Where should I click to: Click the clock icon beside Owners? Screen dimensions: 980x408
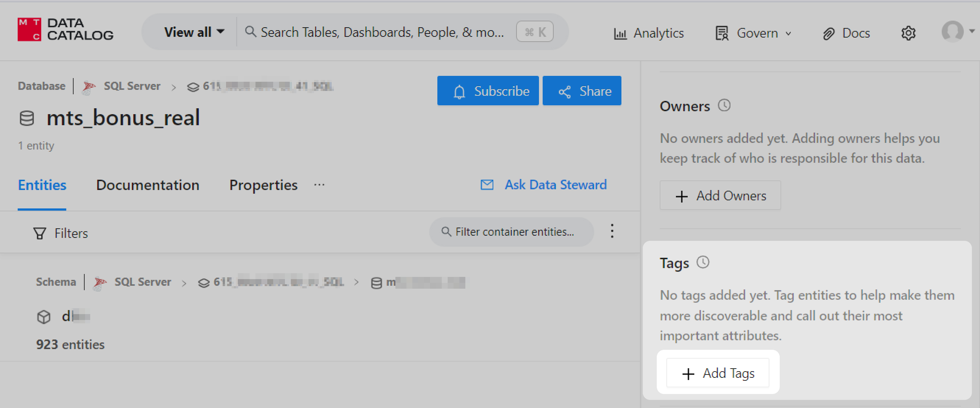pos(724,105)
